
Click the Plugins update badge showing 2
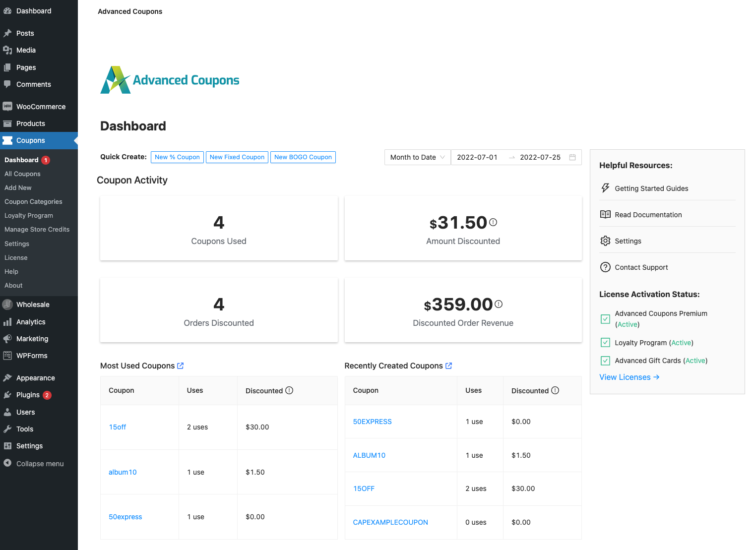click(x=47, y=395)
